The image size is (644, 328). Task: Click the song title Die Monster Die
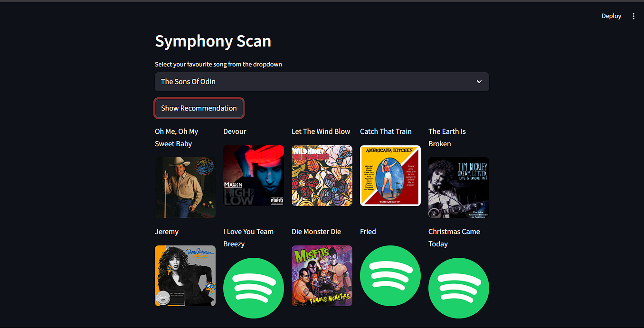316,231
